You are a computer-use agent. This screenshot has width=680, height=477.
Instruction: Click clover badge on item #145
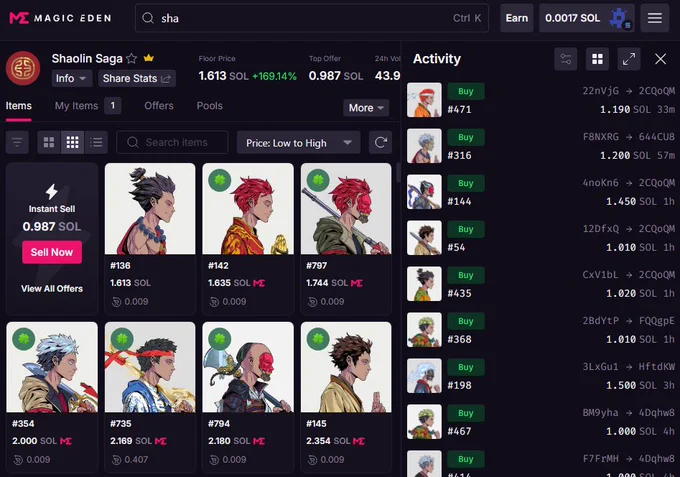[x=318, y=339]
